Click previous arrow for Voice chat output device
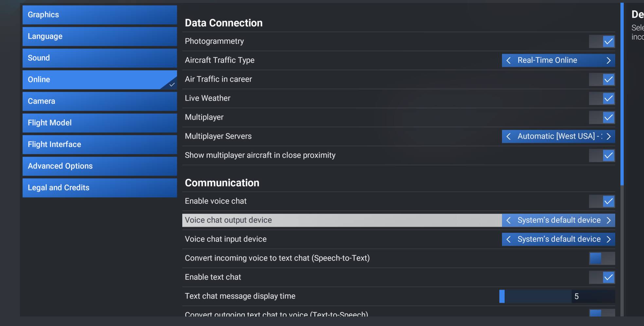644x326 pixels. [x=509, y=220]
